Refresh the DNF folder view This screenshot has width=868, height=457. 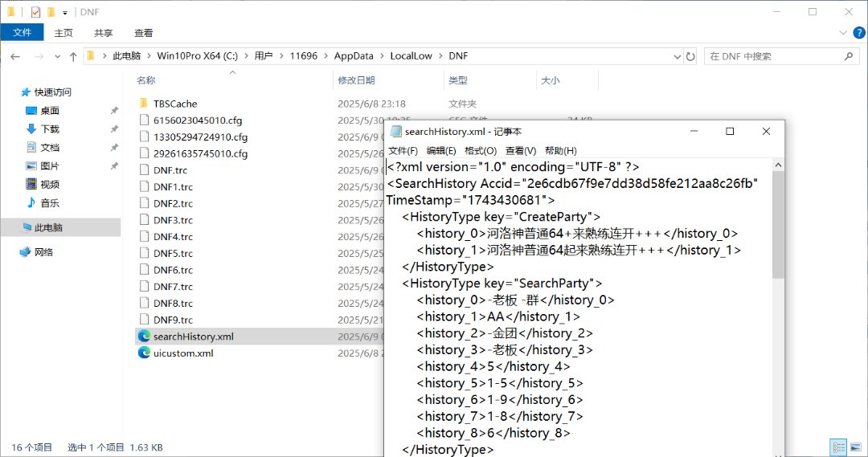[x=690, y=56]
